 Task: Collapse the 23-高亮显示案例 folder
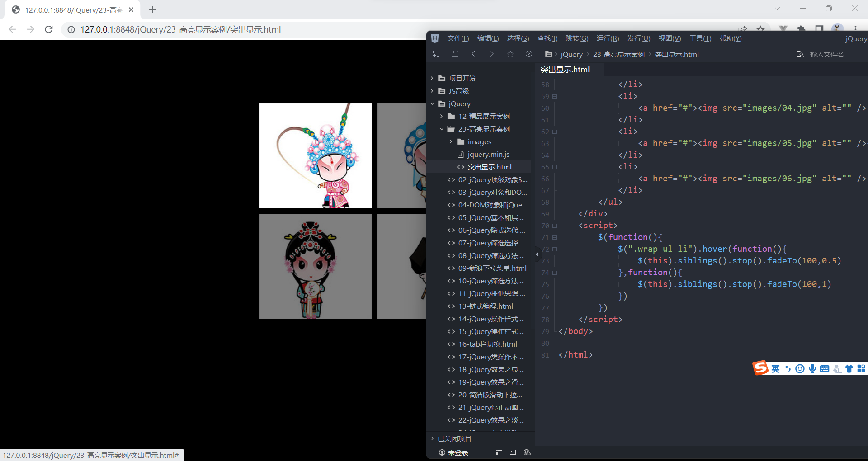(442, 129)
